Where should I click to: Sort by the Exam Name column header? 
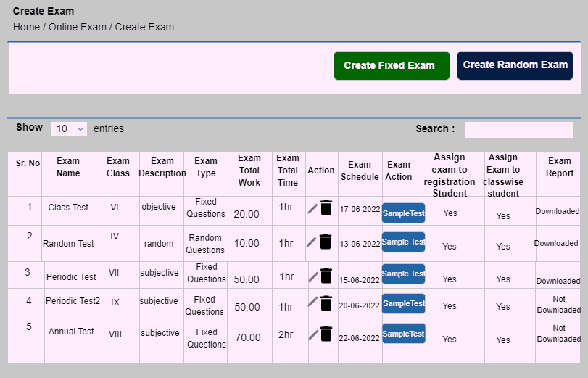(68, 167)
